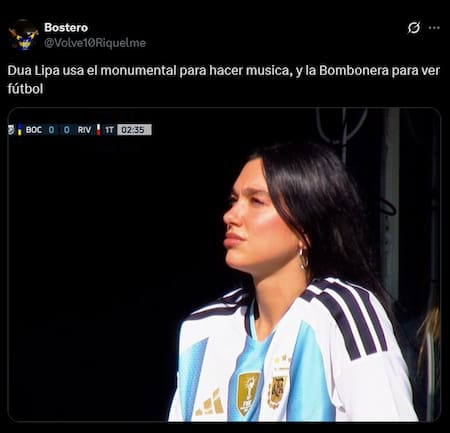Click the 02:35 match timer
Viewport: 450px width, 433px height.
(x=134, y=130)
